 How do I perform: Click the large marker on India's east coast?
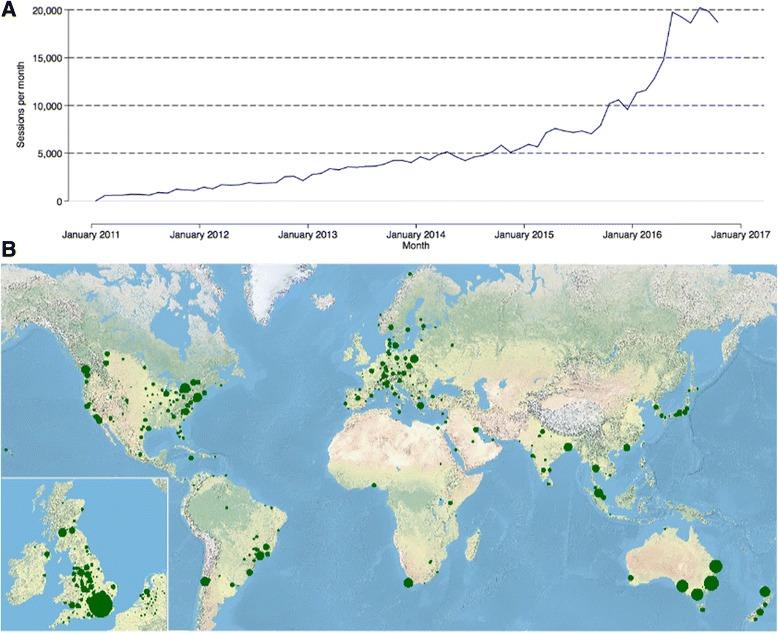tap(568, 448)
